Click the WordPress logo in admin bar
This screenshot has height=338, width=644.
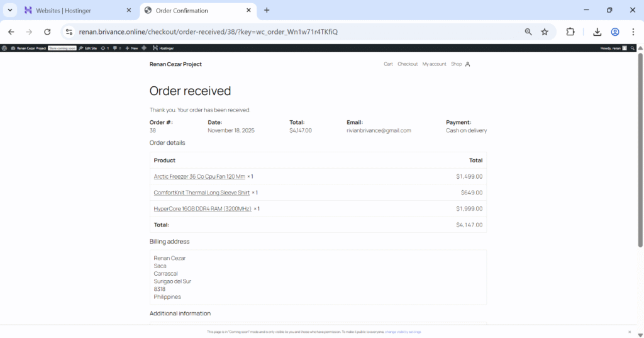coord(4,48)
